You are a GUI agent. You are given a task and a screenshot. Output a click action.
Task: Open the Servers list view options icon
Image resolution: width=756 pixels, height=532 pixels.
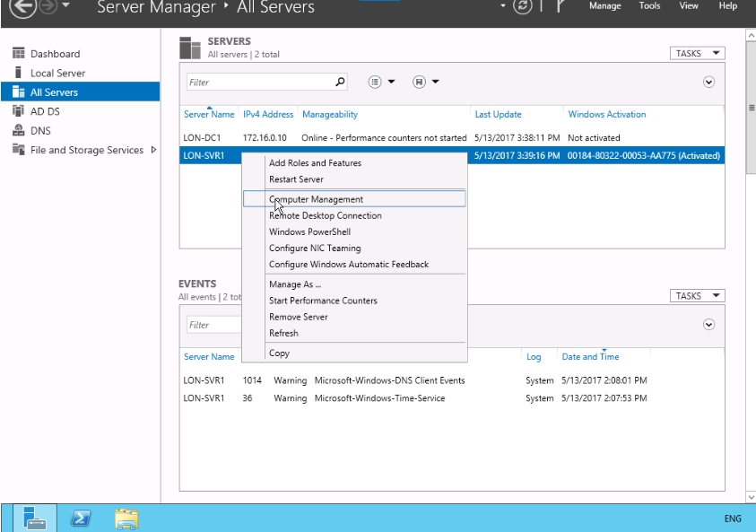[375, 82]
